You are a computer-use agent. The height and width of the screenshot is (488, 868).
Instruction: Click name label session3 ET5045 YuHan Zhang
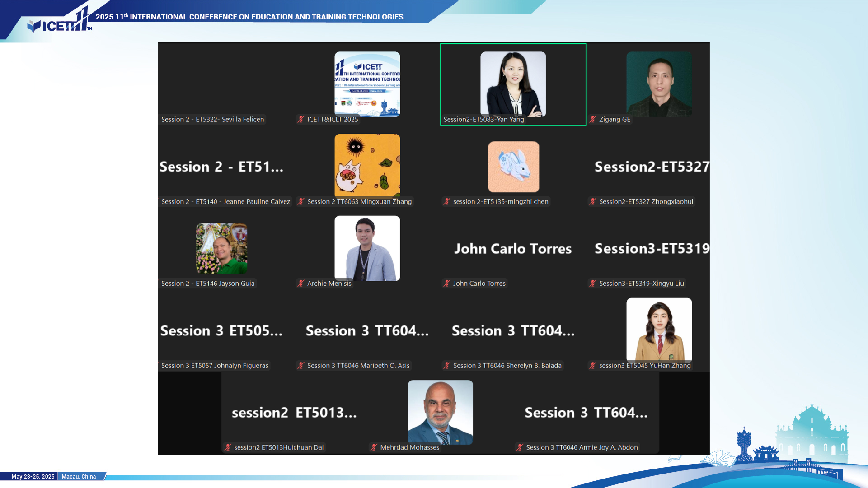[x=645, y=365]
